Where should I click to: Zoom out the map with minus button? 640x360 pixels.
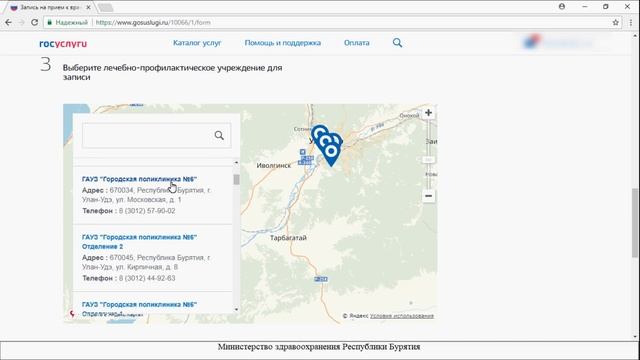coord(428,196)
